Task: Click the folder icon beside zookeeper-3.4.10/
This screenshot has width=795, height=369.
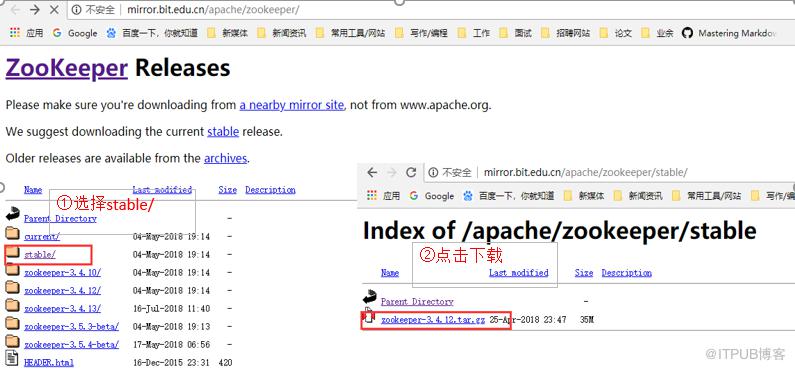Action: click(x=13, y=270)
